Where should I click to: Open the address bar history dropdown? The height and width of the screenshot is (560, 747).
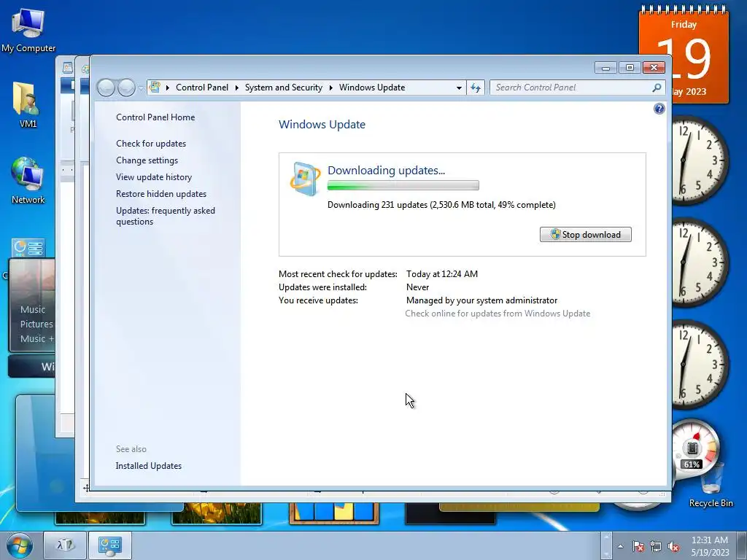coord(459,87)
